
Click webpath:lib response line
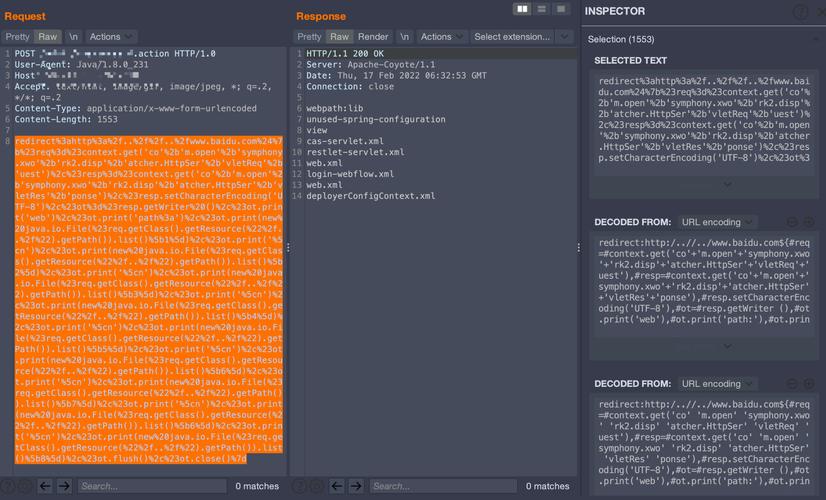tap(335, 109)
